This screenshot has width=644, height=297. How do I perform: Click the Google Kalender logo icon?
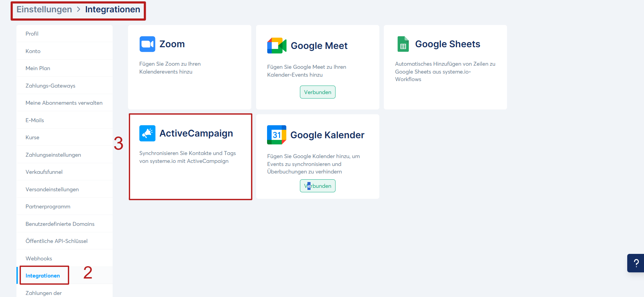[x=277, y=135]
